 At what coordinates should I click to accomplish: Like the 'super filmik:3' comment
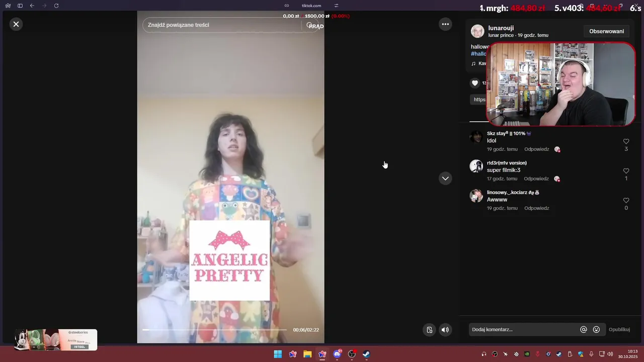[x=626, y=171]
